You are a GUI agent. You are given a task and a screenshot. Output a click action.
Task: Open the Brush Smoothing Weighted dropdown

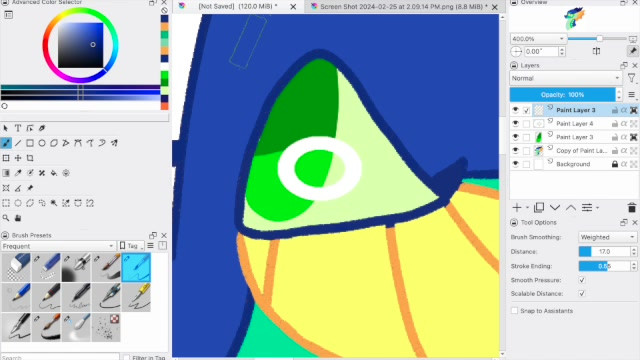pos(607,237)
